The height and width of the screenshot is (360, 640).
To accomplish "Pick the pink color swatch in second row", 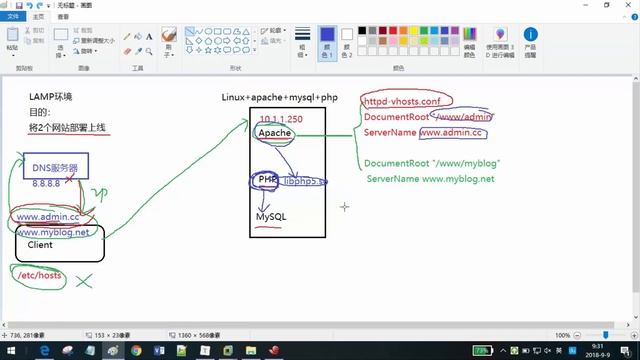I will [x=393, y=41].
